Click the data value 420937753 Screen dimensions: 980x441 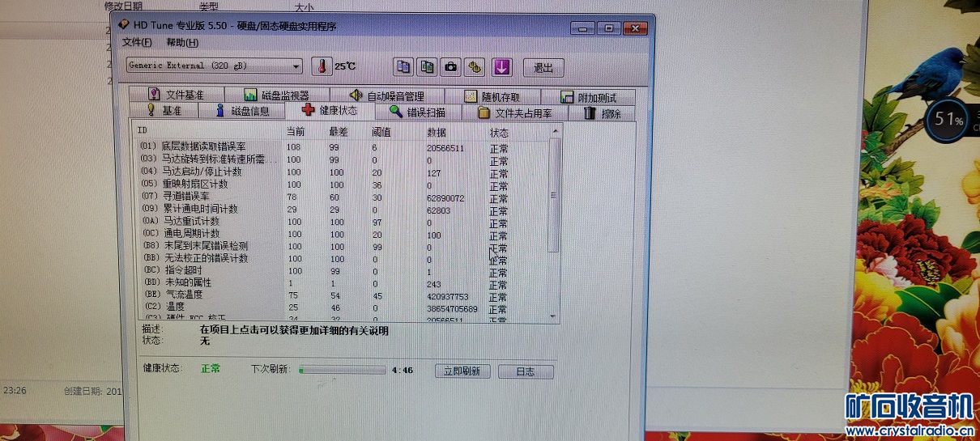tap(448, 297)
